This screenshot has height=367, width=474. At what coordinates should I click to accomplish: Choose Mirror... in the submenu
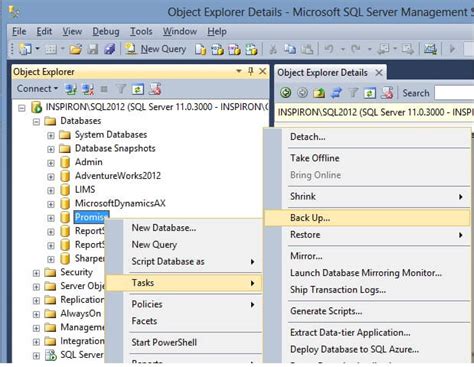click(367, 256)
